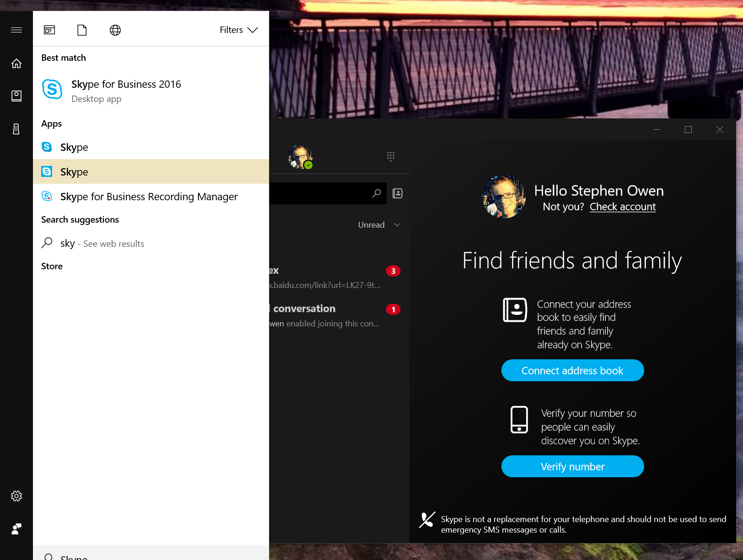
Task: Launch the first Skype app result
Action: point(151,147)
